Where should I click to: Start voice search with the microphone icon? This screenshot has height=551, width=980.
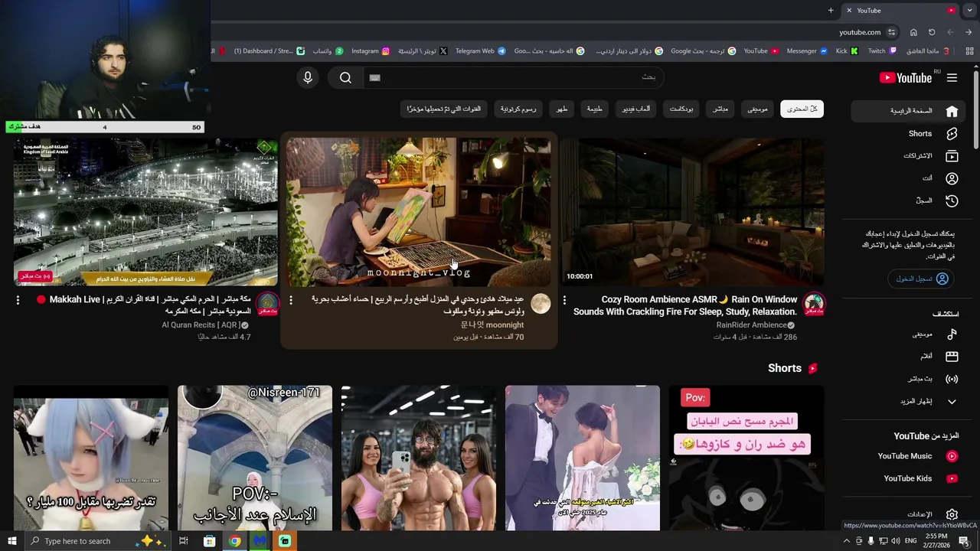308,77
